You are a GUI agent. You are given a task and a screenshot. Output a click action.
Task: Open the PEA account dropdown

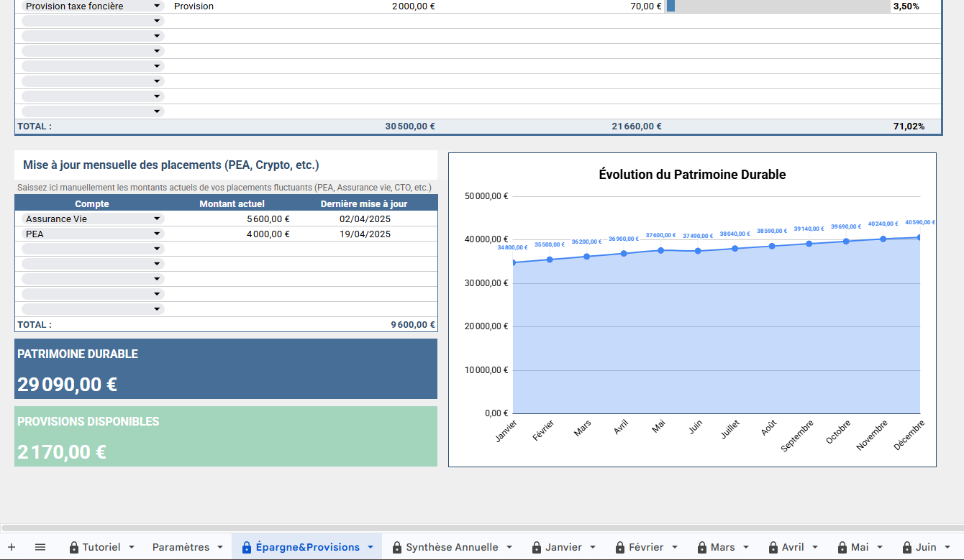156,234
